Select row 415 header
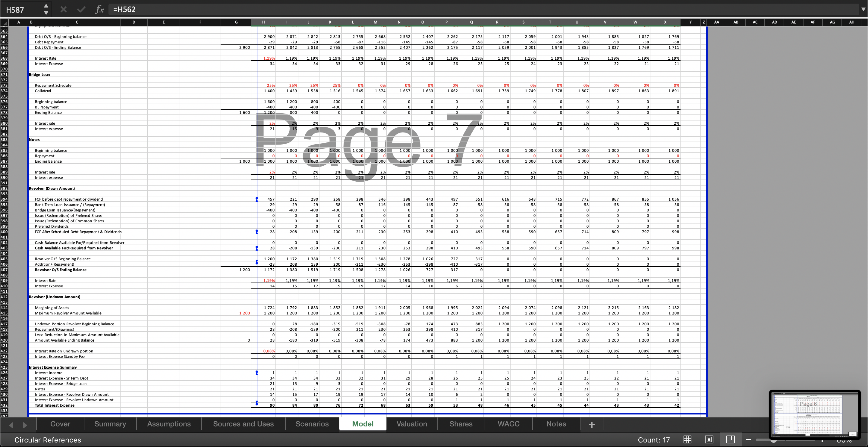Image resolution: width=868 pixels, height=447 pixels. 4,313
